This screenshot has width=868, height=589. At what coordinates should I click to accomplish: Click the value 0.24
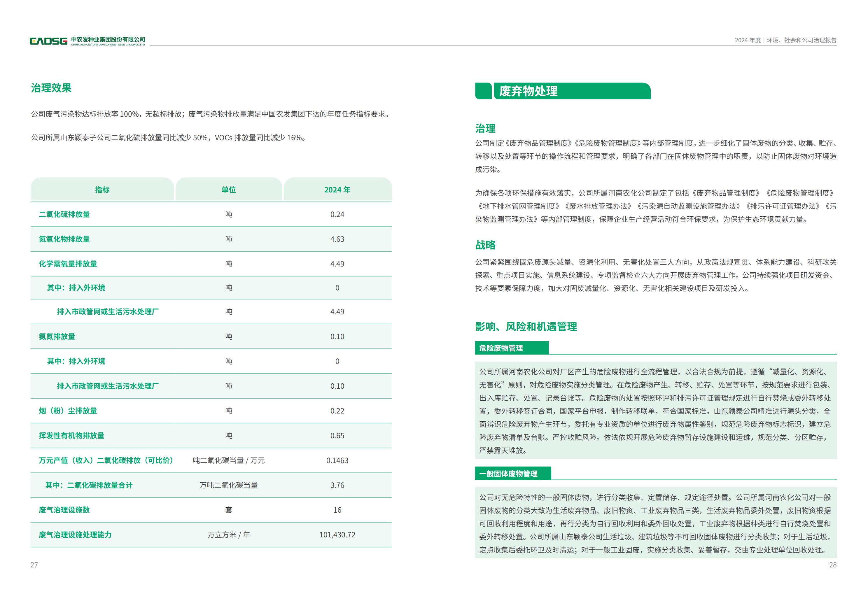coord(337,214)
